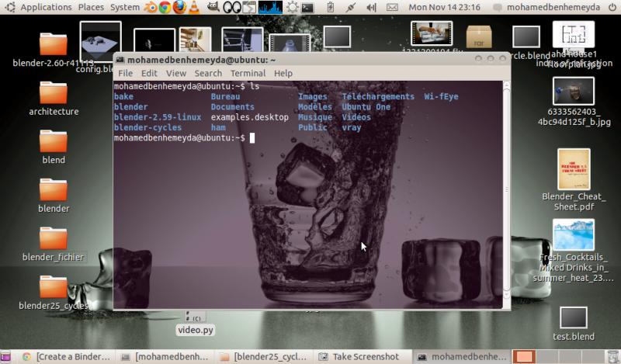Select the video thumbnail with filmstrip border
Viewport: 621px width, 364px height.
[x=432, y=33]
